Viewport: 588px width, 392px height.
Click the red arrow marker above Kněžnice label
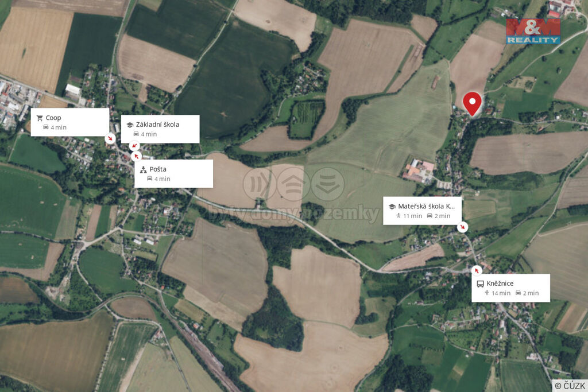pyautogui.click(x=477, y=270)
